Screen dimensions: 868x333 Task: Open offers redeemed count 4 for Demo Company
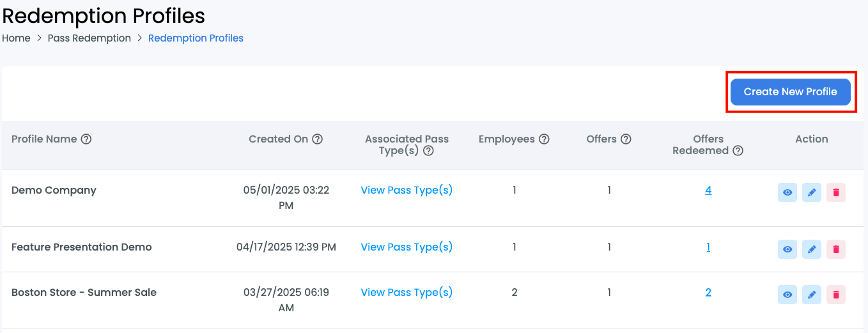coord(708,190)
